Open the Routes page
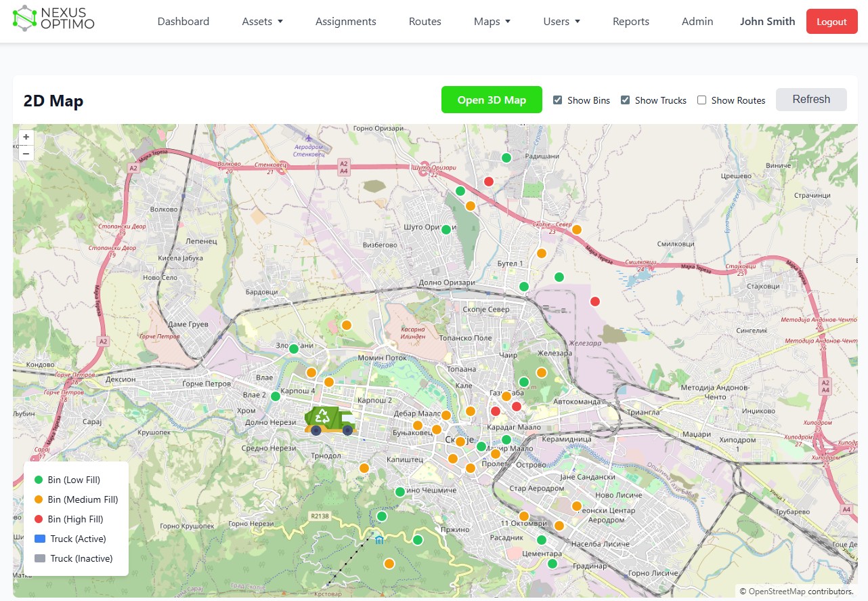The width and height of the screenshot is (868, 601). coord(425,22)
